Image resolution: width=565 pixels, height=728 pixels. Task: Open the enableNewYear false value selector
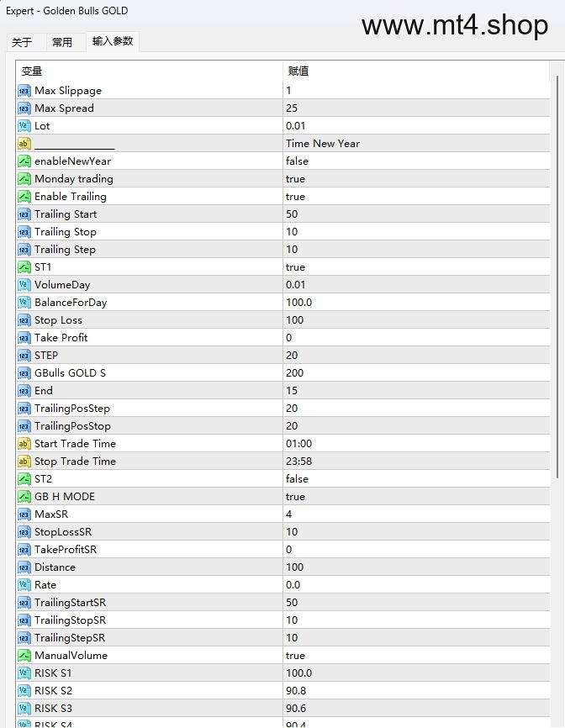point(416,161)
